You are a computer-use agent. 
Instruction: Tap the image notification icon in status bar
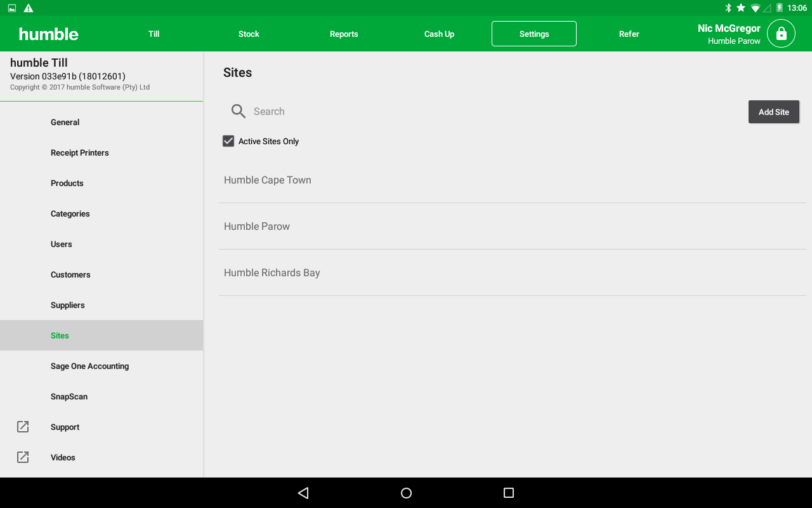tap(12, 8)
